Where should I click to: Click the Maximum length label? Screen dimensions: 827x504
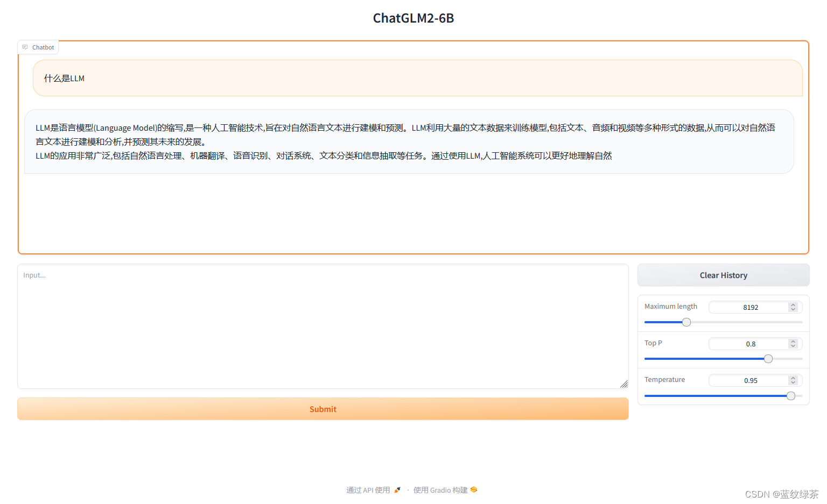(x=671, y=306)
